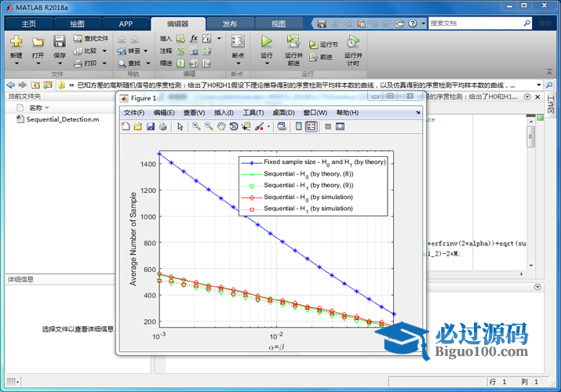Image resolution: width=561 pixels, height=392 pixels.
Task: Open the 工具(T) menu in Figure 1
Action: tap(253, 113)
